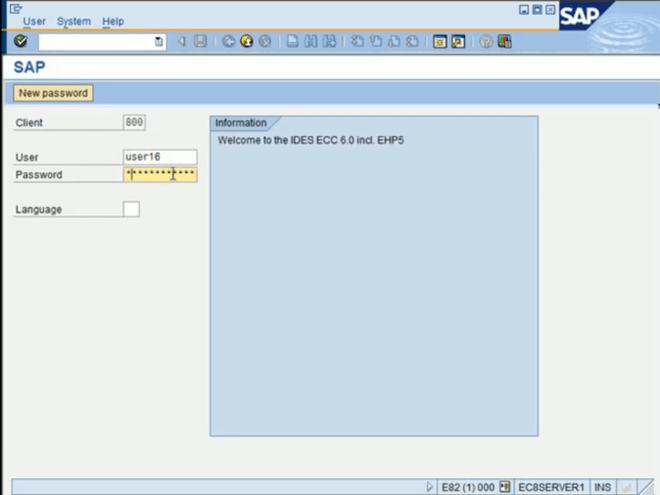Open the System menu
Viewport: 660px width, 495px height.
[x=74, y=21]
